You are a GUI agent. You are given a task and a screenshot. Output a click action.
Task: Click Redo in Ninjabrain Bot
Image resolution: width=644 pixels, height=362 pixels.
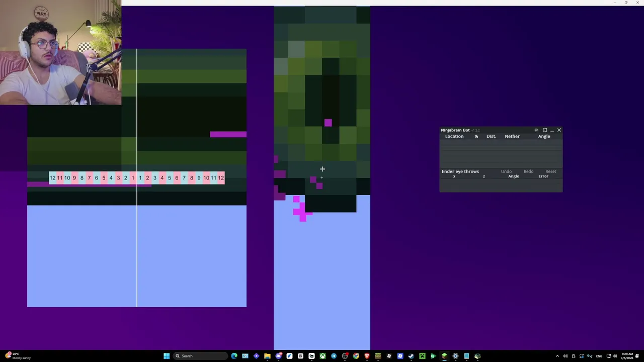(x=528, y=171)
